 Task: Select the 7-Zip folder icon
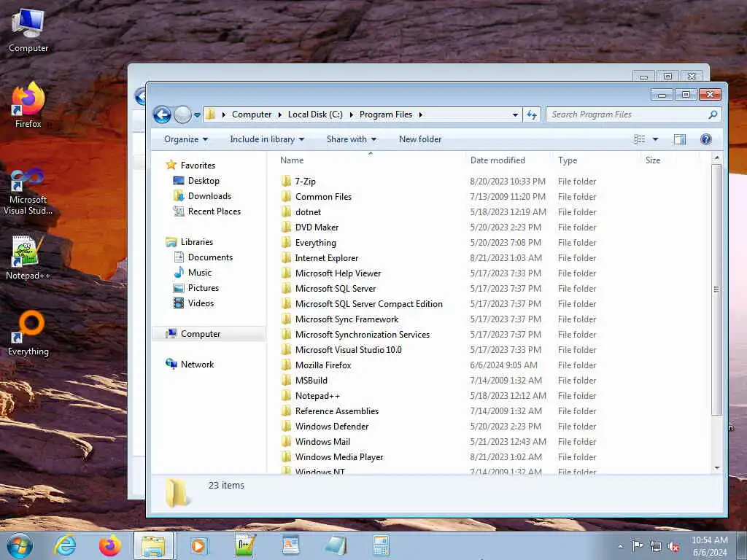tap(286, 181)
